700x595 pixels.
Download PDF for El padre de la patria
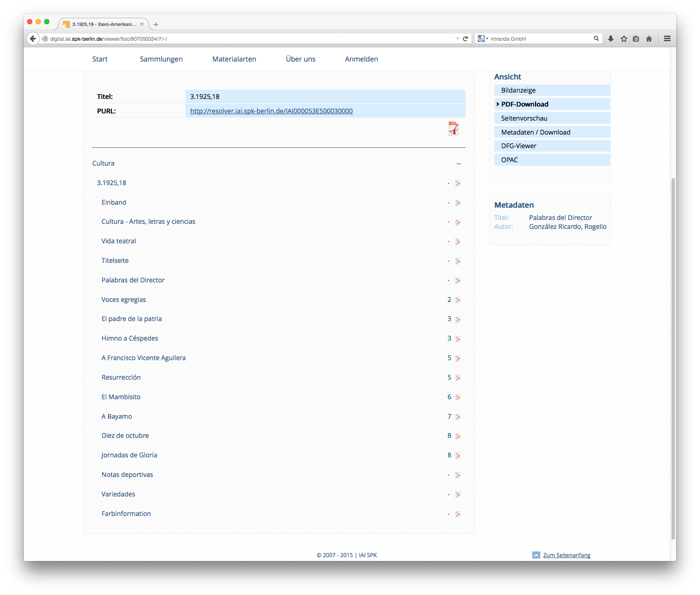[x=457, y=319]
